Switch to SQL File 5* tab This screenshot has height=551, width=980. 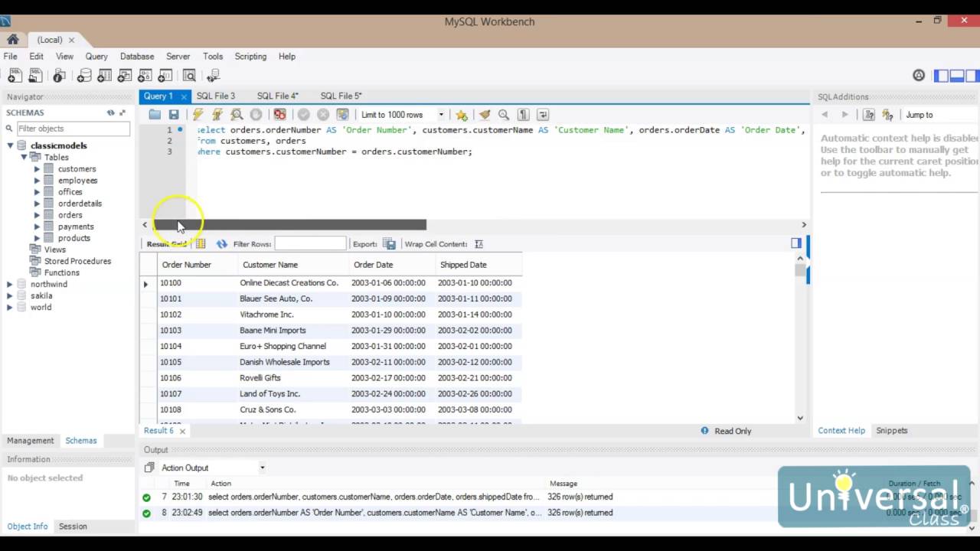click(341, 96)
